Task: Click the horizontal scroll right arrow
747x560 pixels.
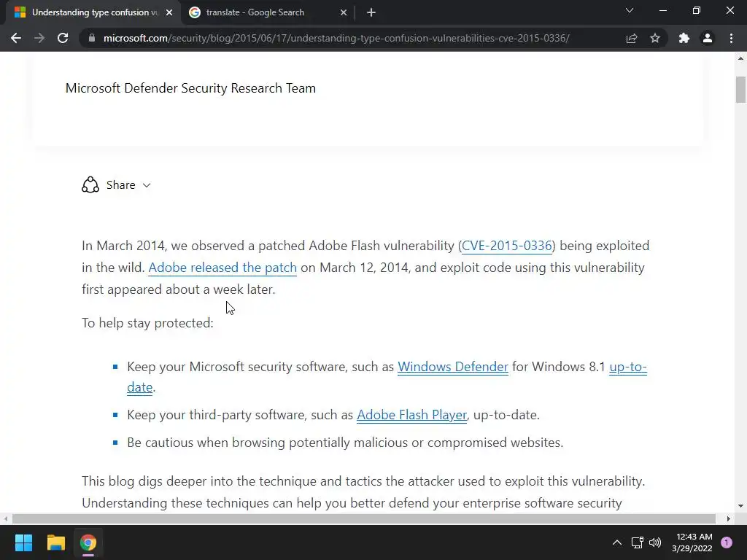Action: tap(728, 518)
